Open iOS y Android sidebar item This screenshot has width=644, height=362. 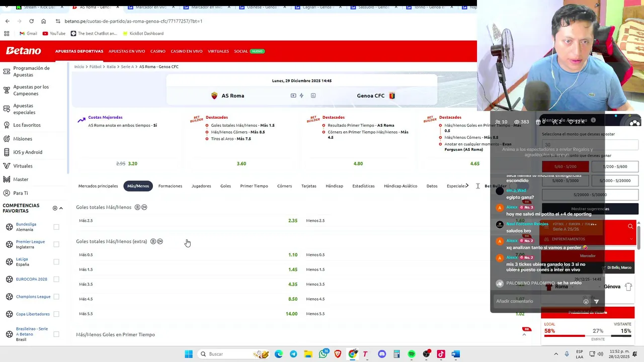(28, 152)
